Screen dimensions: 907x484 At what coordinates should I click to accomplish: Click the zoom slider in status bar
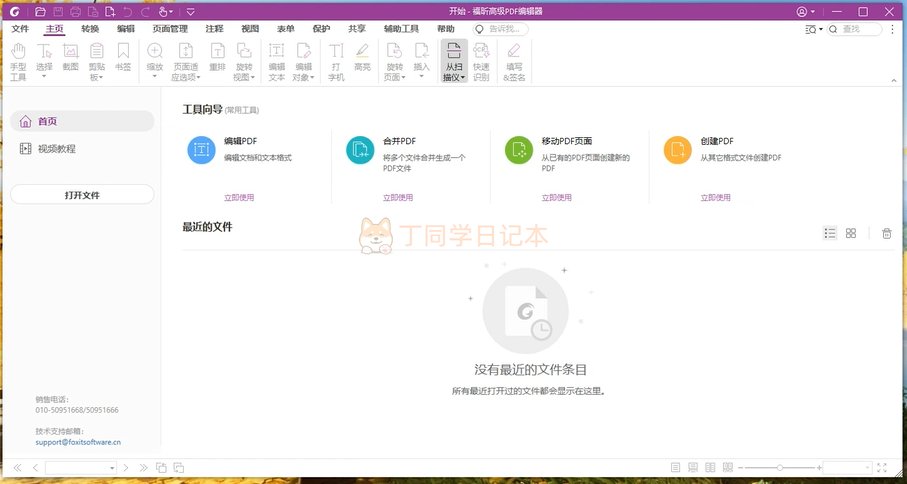778,467
